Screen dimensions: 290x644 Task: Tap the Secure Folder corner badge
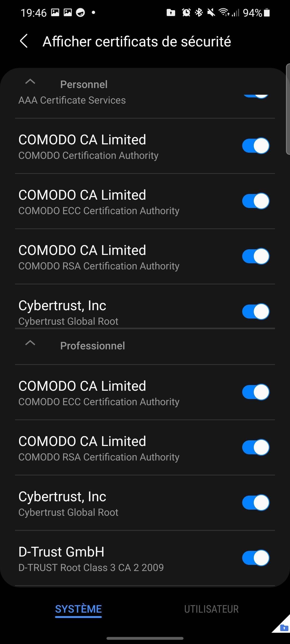[x=284, y=627]
